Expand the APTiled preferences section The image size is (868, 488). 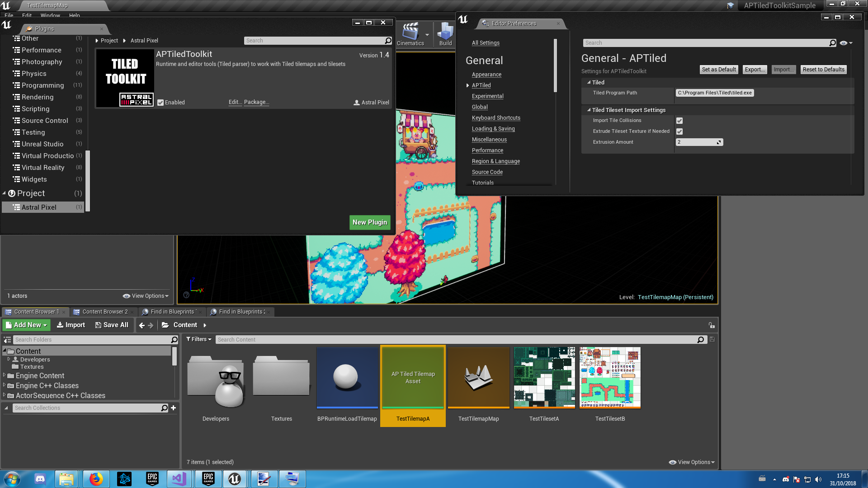coord(468,85)
